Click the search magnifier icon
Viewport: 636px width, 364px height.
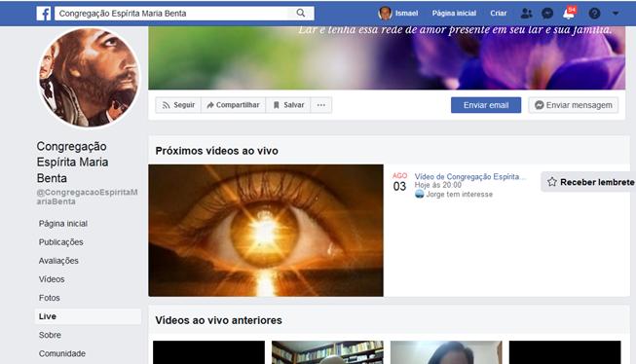301,13
